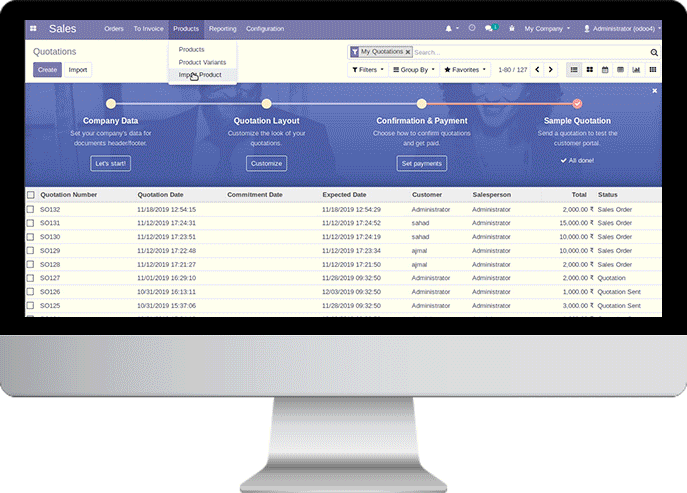
Task: Select Products in the dropdown list
Action: click(x=191, y=50)
